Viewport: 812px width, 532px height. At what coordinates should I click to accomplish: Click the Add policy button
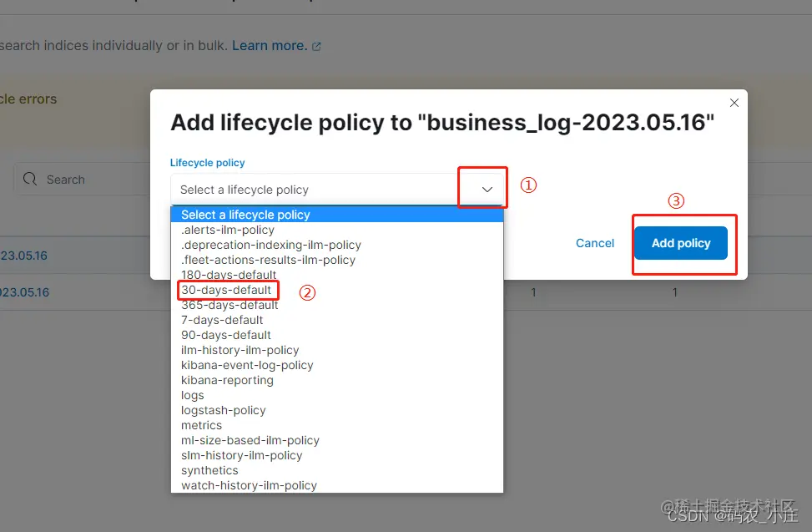[680, 243]
